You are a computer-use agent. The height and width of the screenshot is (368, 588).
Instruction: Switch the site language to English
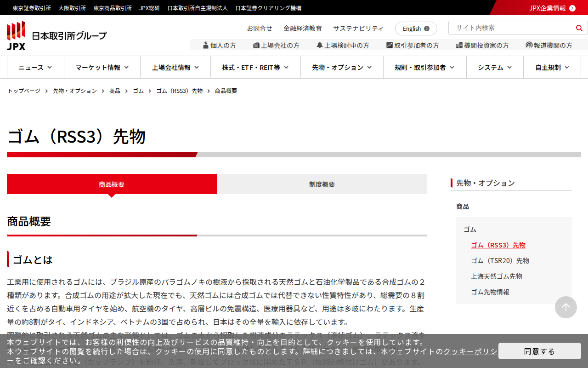[416, 29]
